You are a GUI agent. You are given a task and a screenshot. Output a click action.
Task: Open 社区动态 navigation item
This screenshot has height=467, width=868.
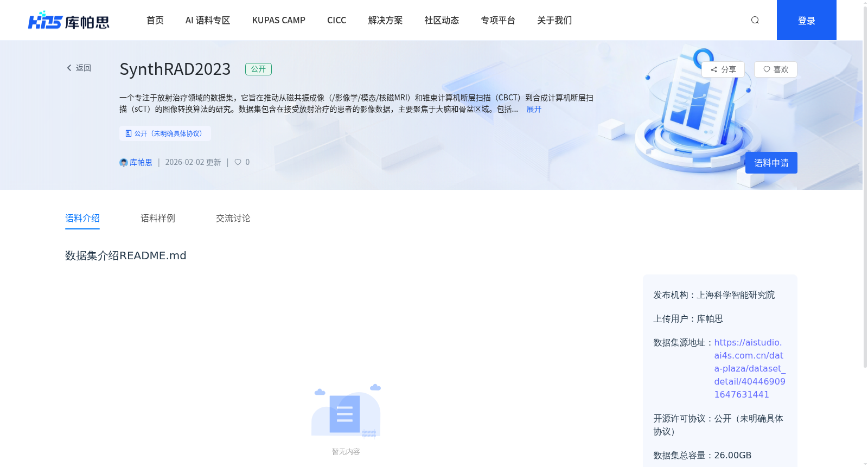(442, 20)
